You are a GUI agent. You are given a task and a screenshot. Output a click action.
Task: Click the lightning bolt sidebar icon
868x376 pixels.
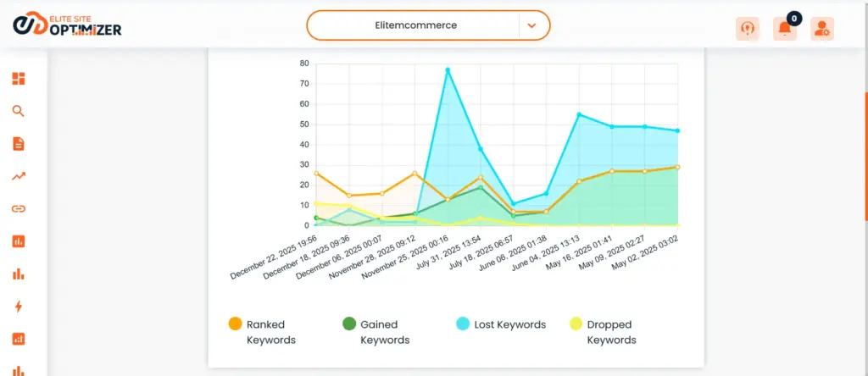(x=19, y=306)
